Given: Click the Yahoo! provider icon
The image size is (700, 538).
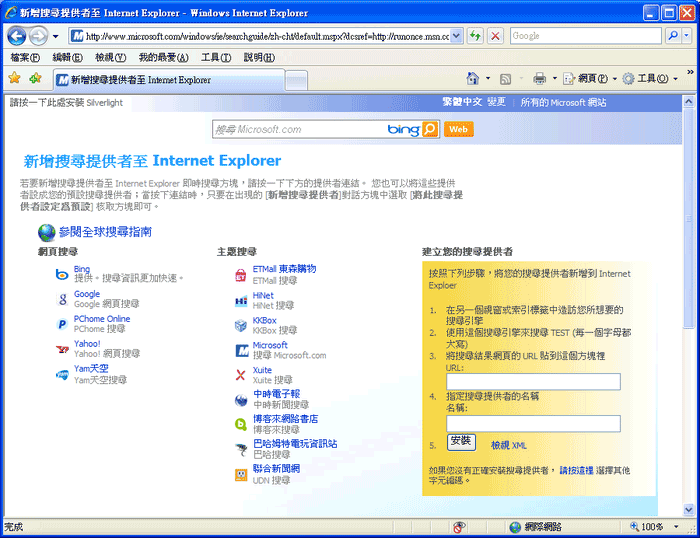Looking at the screenshot, I should [x=62, y=349].
